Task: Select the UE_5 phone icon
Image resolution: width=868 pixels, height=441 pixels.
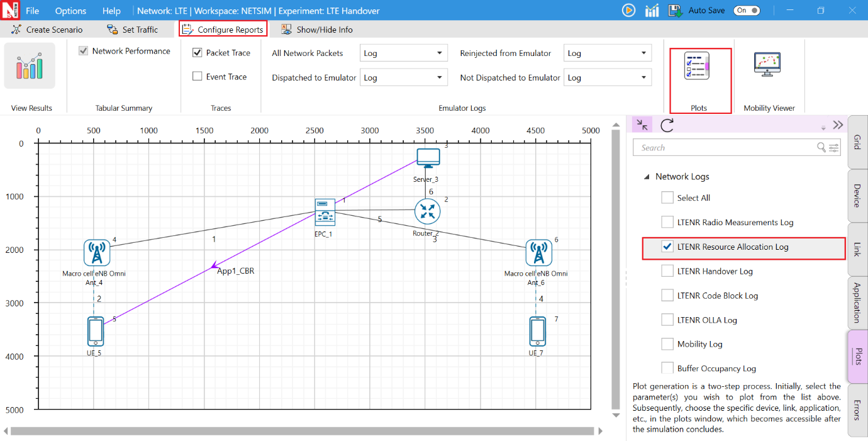Action: pos(96,331)
